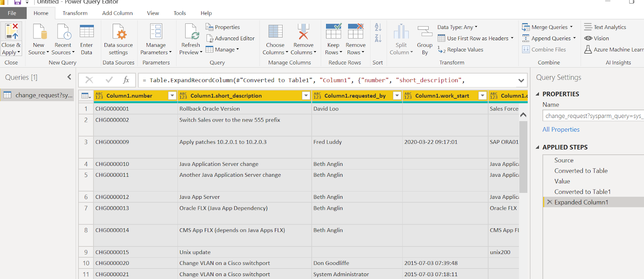Screen dimensions: 644x279
Task: Delete the Expanded Column1 step
Action: click(549, 202)
